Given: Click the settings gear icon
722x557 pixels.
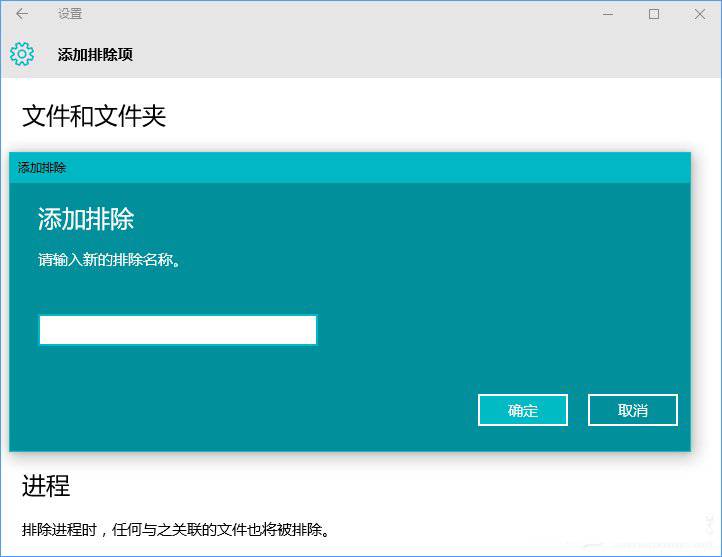Looking at the screenshot, I should pos(22,54).
